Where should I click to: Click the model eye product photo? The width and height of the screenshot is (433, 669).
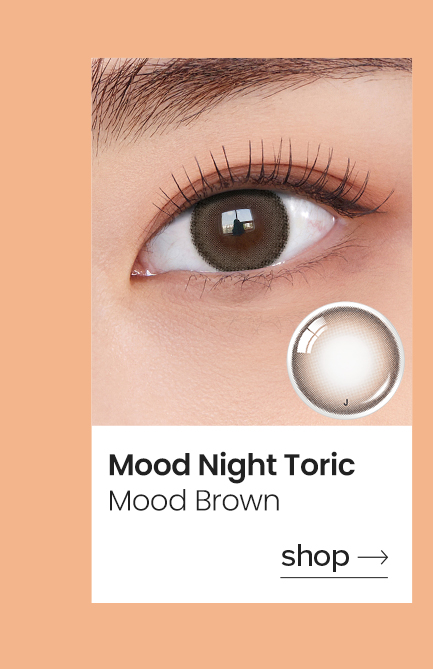pos(252,241)
